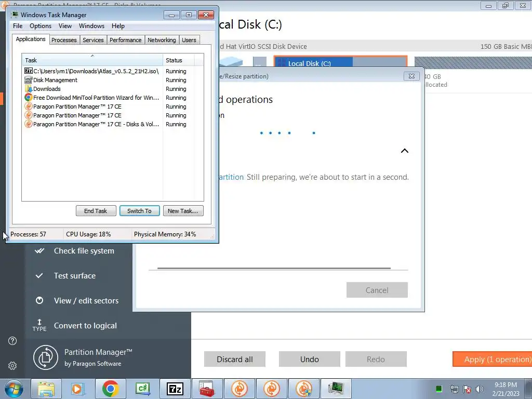
Task: Collapse operation details with the up chevron
Action: pyautogui.click(x=404, y=151)
